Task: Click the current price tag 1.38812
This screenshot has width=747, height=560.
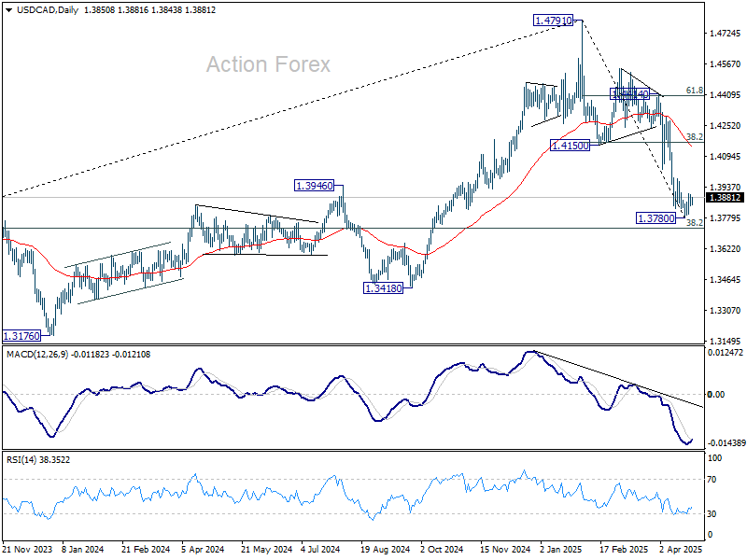Action: pyautogui.click(x=725, y=198)
